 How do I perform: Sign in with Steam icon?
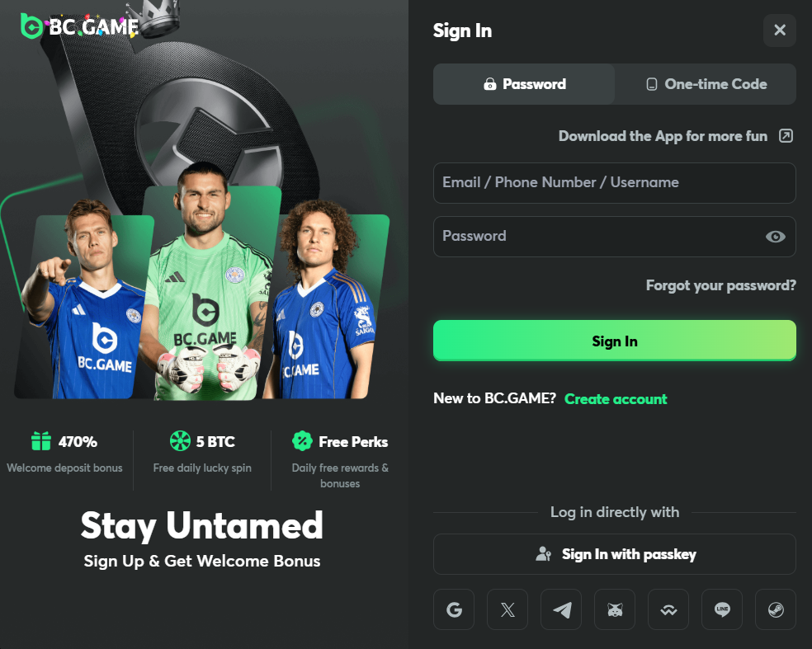coord(776,610)
